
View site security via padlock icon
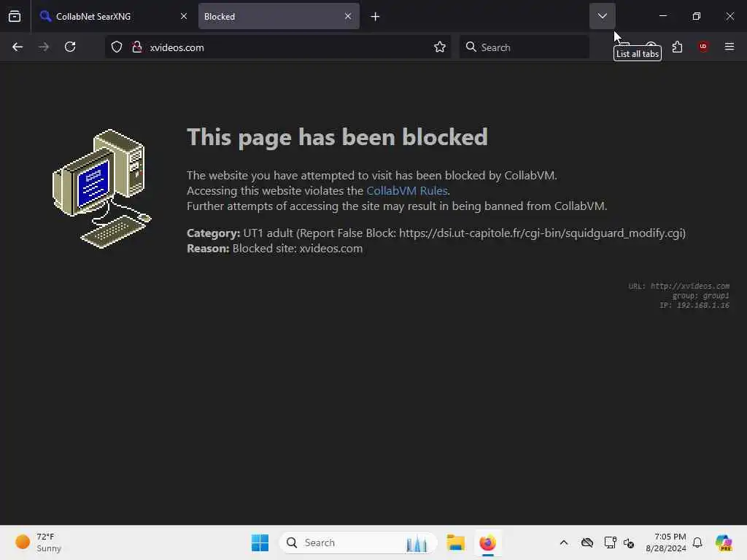[x=137, y=47]
